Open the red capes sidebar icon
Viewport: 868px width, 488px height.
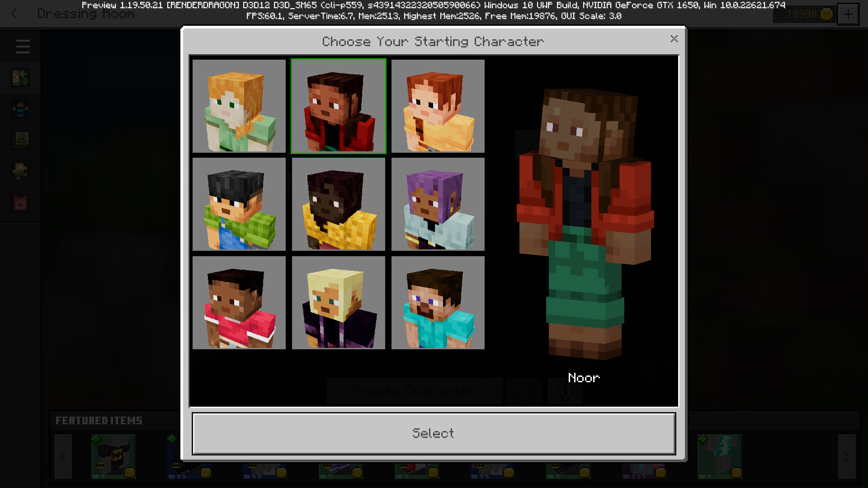point(20,203)
